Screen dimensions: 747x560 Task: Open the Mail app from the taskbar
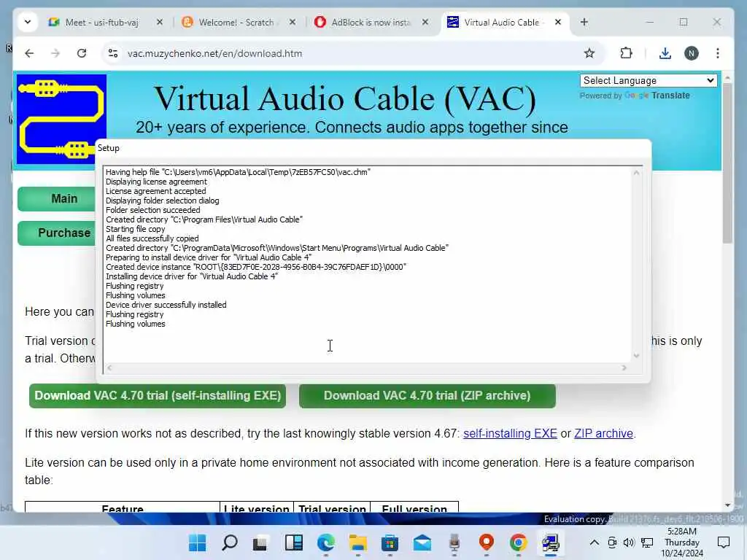point(422,542)
